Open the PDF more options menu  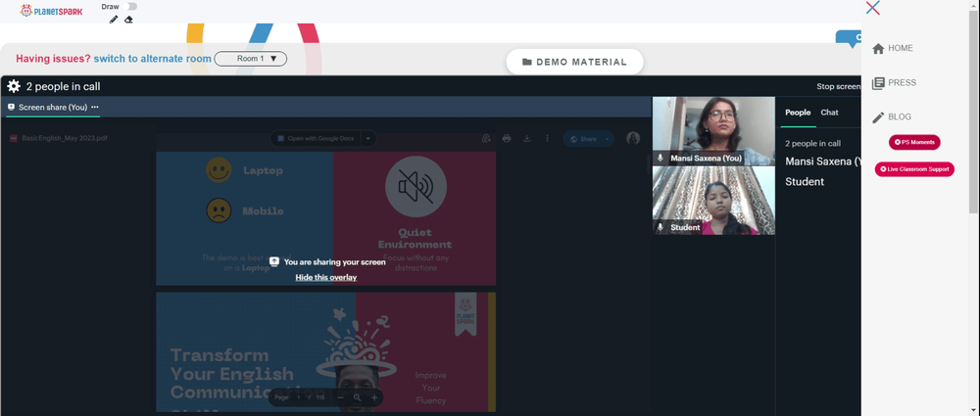click(x=548, y=139)
